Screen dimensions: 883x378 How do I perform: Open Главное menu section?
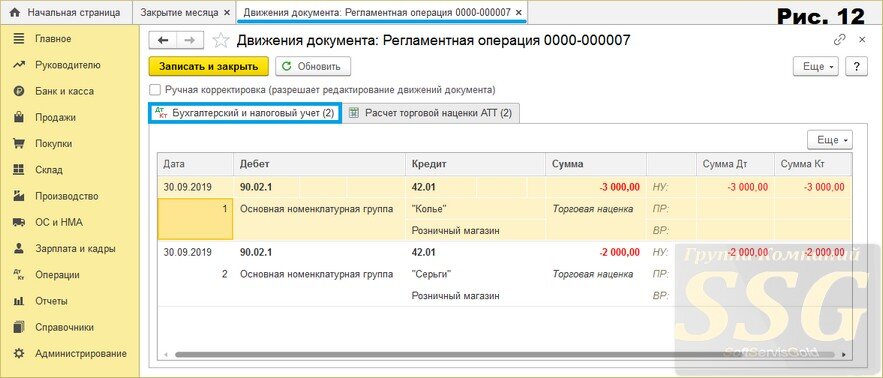[x=53, y=39]
